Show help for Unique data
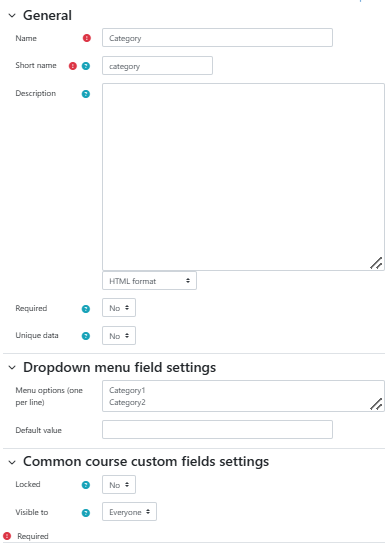Image resolution: width=387 pixels, height=546 pixels. 86,336
